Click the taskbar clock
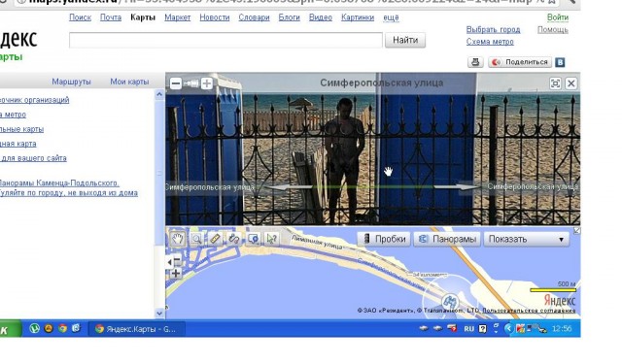 562,328
